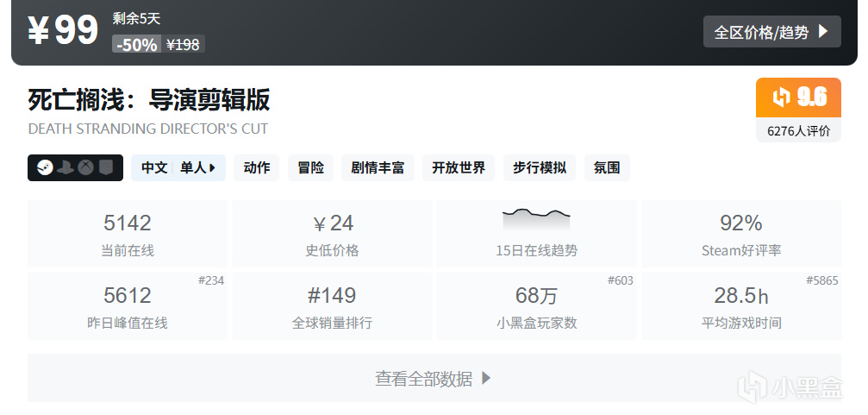Viewport: 868px width, 415px height.
Task: Click the #149 全球销量排行 stat card
Action: tap(332, 305)
